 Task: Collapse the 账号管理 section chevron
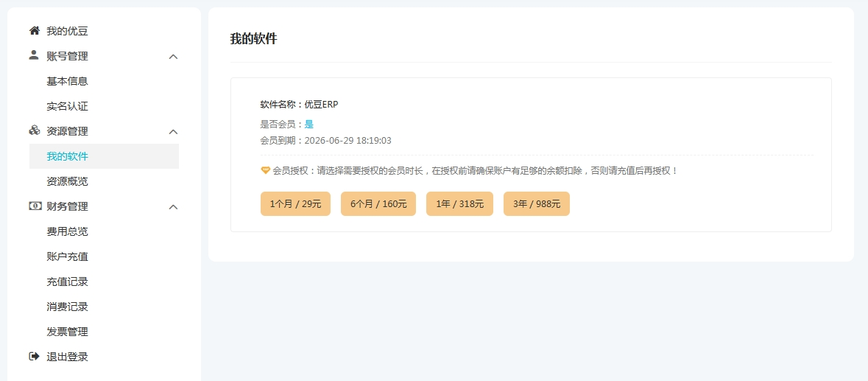pos(173,57)
